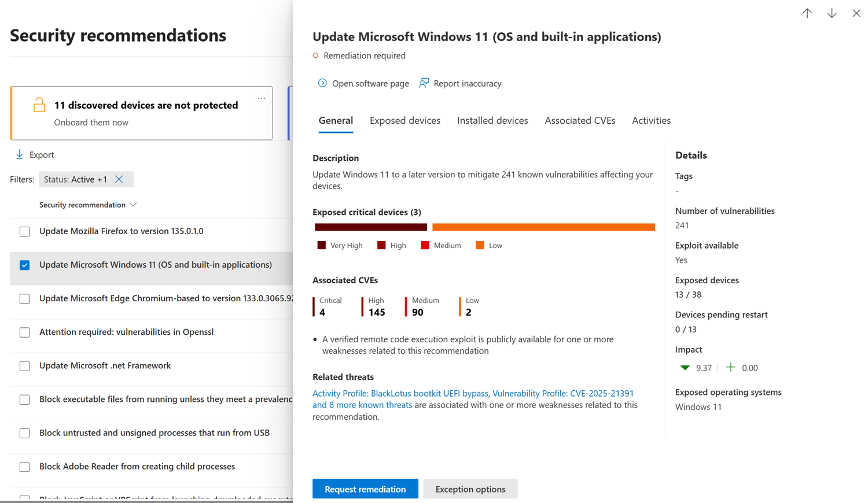Check the Update Mozilla Firefox checkbox
Image resolution: width=868 pixels, height=503 pixels.
pyautogui.click(x=25, y=231)
